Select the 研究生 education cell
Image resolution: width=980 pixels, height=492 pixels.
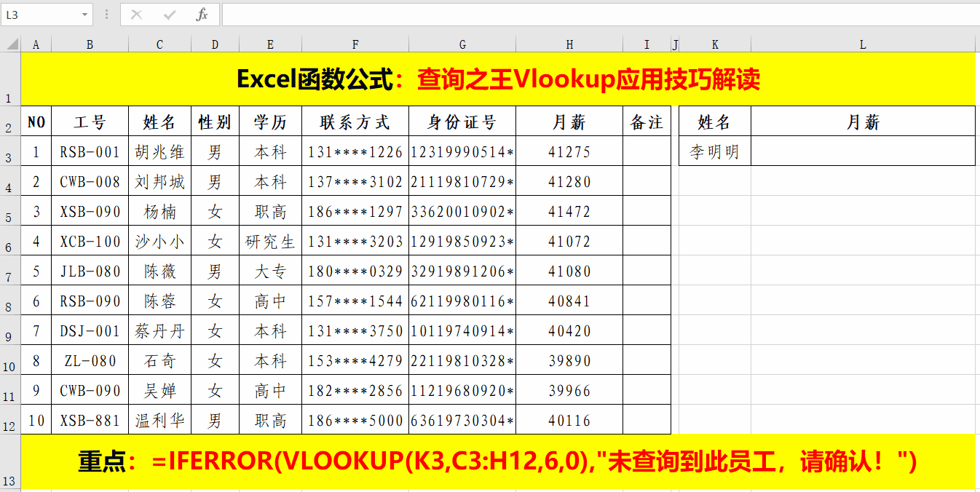coord(270,240)
